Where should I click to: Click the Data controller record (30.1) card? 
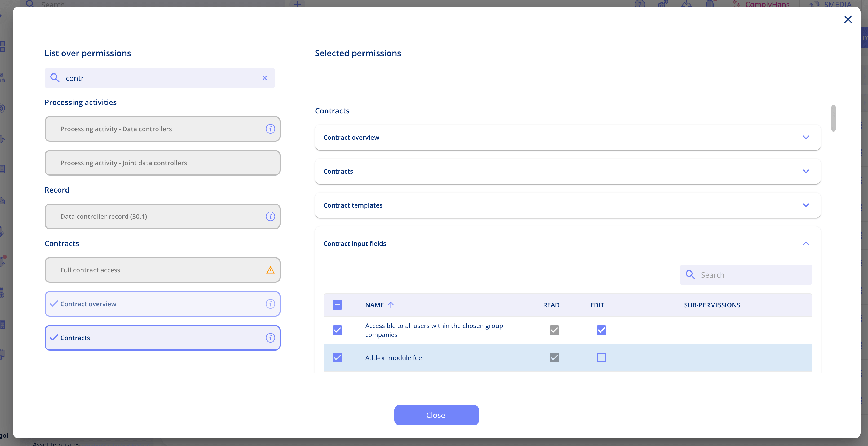[162, 216]
